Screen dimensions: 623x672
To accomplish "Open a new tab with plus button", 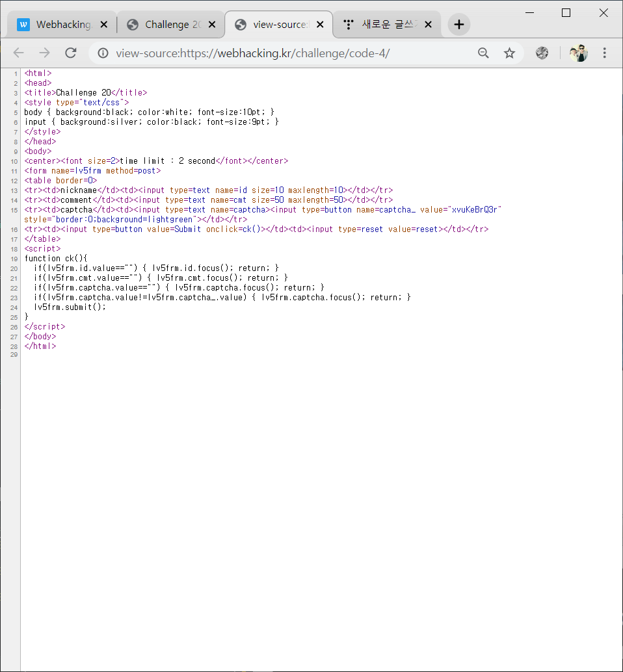I will click(458, 25).
